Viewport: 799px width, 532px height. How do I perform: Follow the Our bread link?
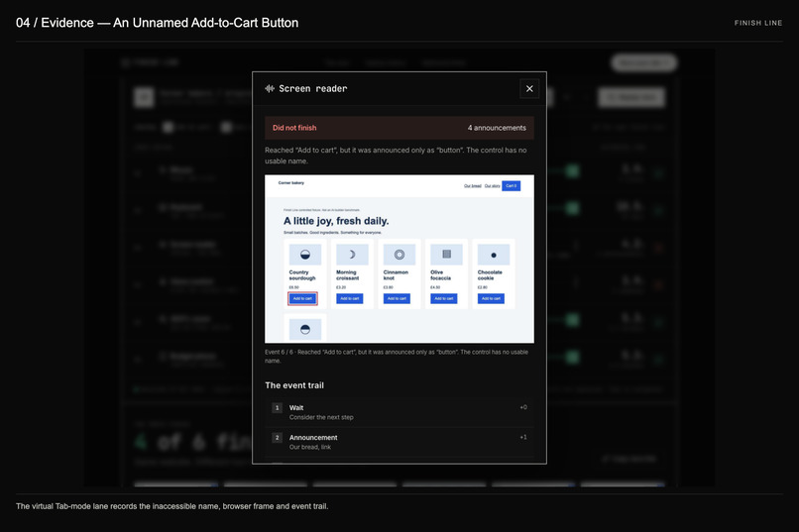(473, 186)
